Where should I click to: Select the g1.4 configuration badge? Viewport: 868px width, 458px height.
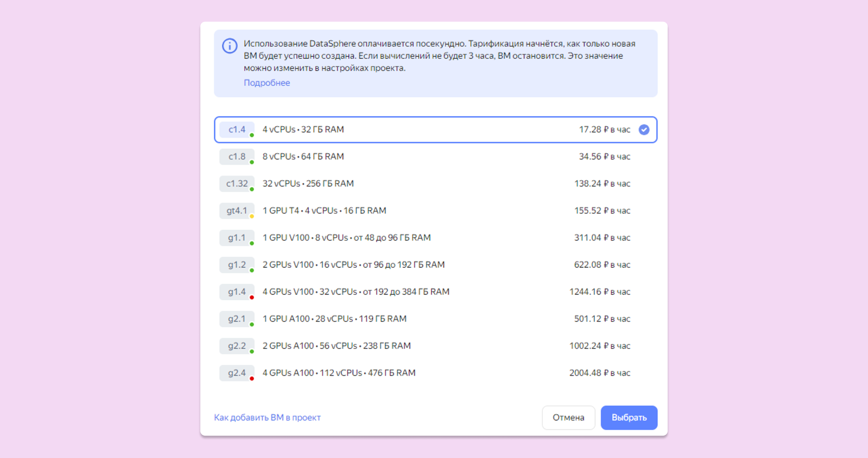click(x=237, y=292)
